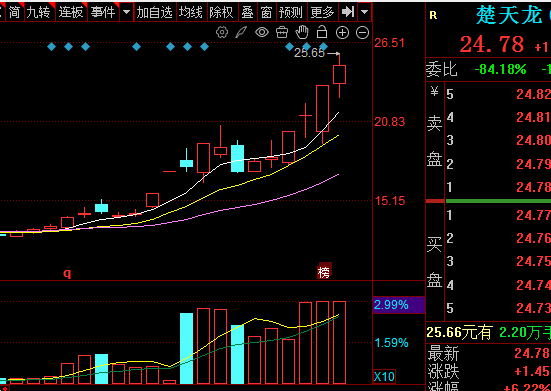Select the pen drawing tool icon
Viewport: 551px width, 391px height.
pyautogui.click(x=241, y=33)
